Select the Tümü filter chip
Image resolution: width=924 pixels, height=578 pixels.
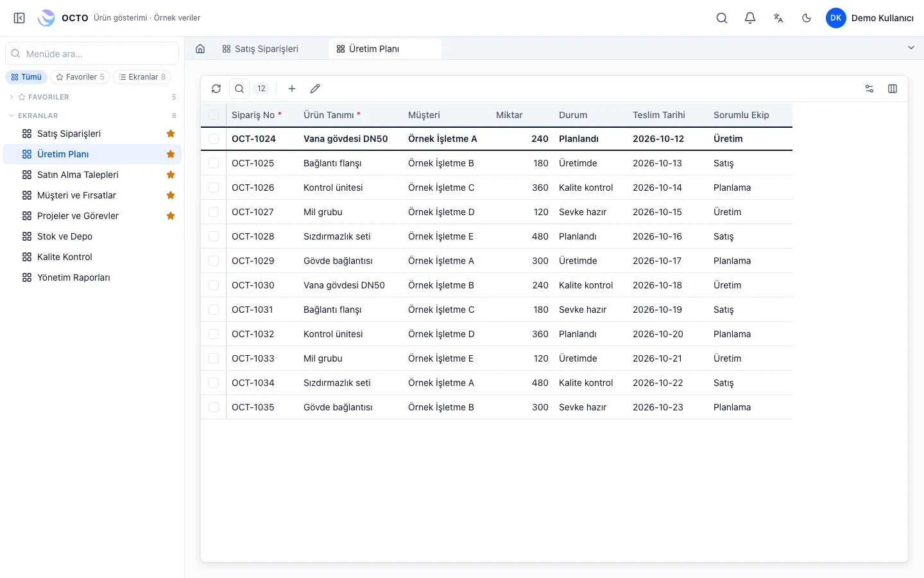[26, 77]
